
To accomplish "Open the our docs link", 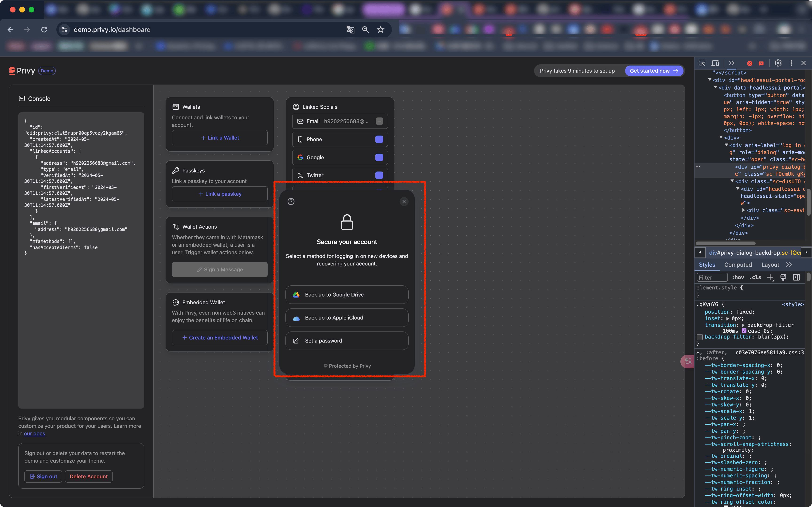I will 34,433.
